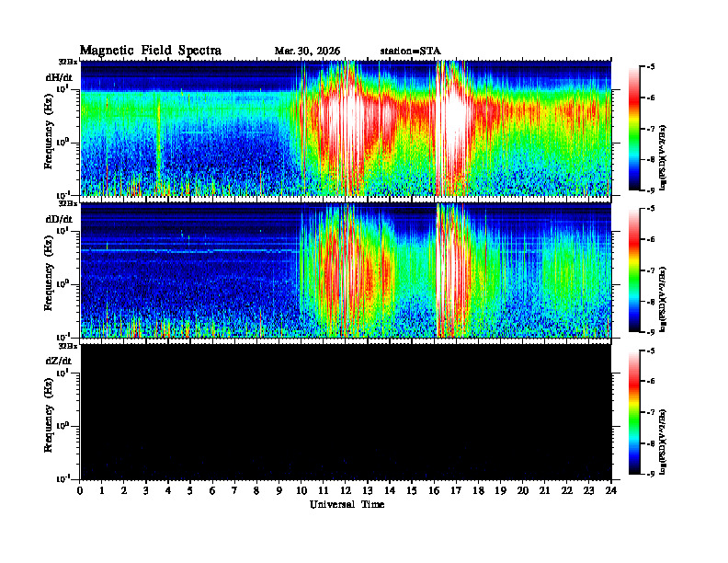Click hour tick label "16" on time axis
728x563 pixels.
[434, 491]
